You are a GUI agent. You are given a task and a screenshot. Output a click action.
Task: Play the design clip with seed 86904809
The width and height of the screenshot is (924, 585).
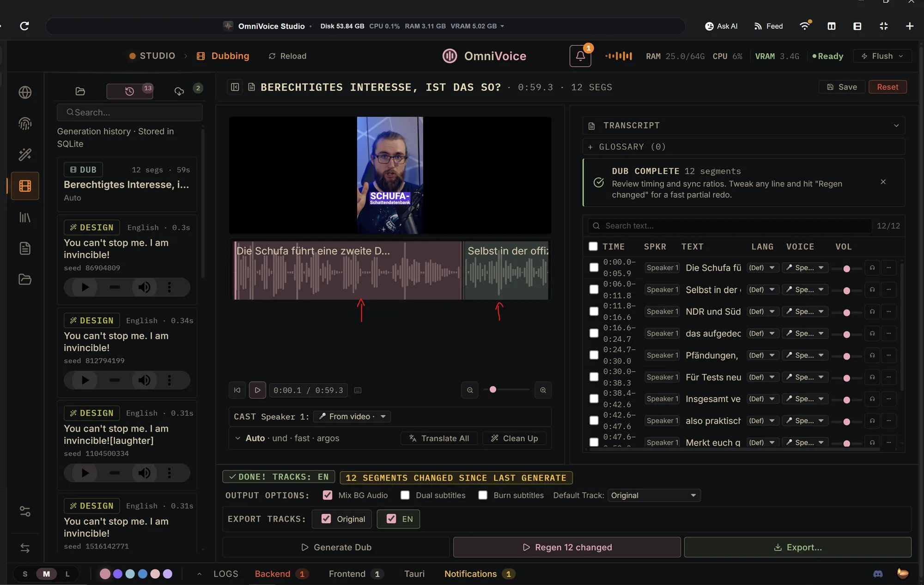pyautogui.click(x=85, y=287)
